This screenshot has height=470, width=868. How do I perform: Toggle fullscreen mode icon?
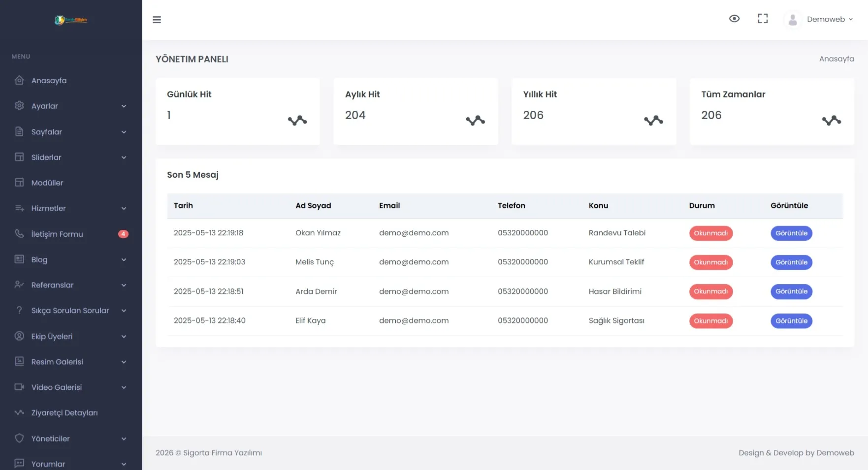(x=762, y=19)
